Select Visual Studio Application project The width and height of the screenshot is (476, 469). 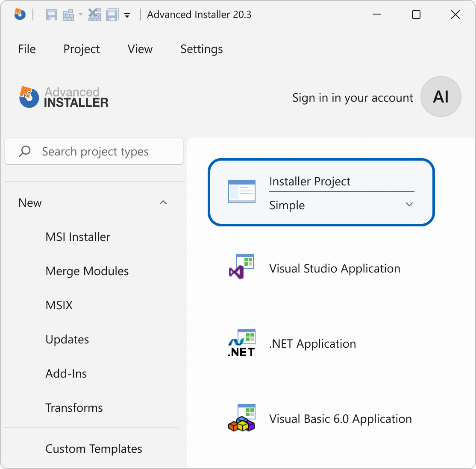point(335,269)
